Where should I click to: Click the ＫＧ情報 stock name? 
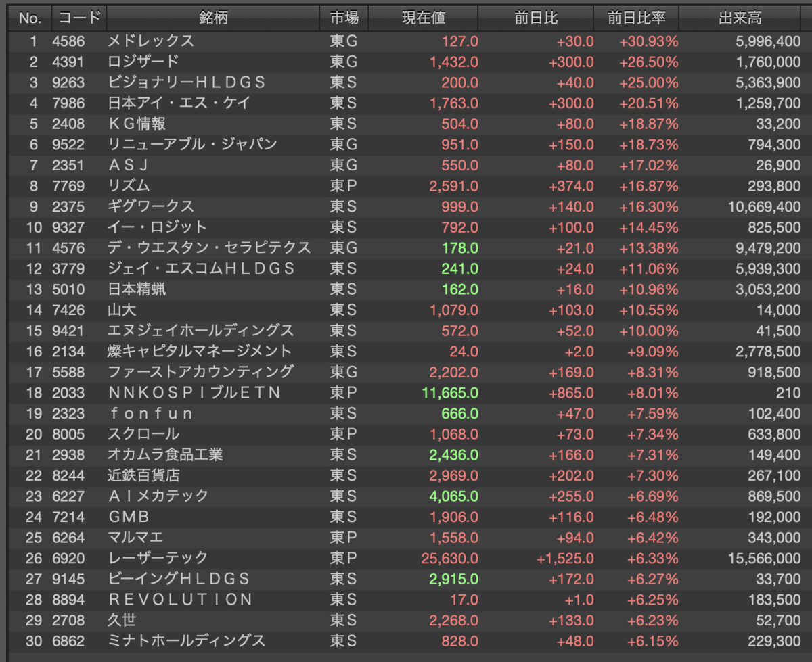pyautogui.click(x=137, y=124)
